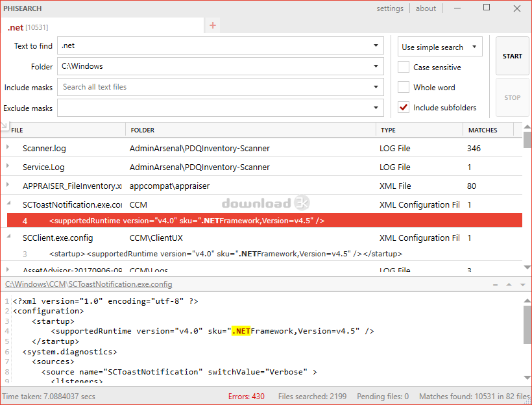Click the preview pane scrollbar thumb
The height and width of the screenshot is (405, 532).
pyautogui.click(x=527, y=325)
